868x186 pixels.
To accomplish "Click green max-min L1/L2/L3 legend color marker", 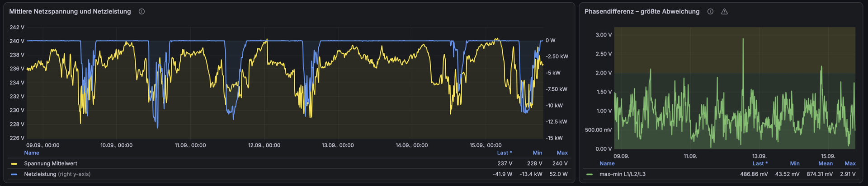I will pos(590,174).
